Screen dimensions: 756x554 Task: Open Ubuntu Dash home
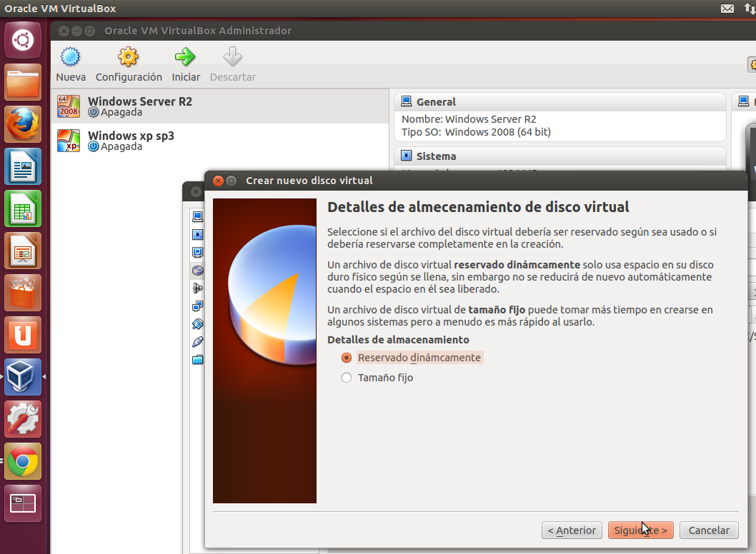[x=23, y=40]
